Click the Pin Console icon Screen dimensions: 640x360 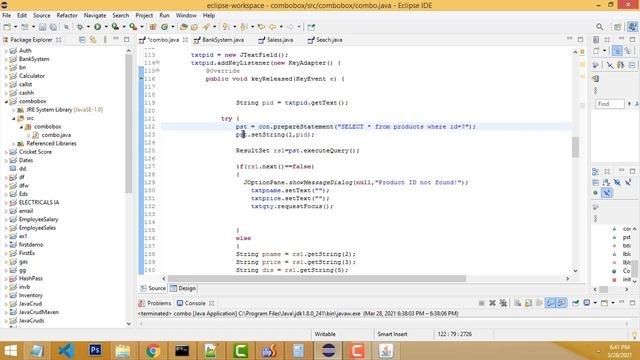576,303
